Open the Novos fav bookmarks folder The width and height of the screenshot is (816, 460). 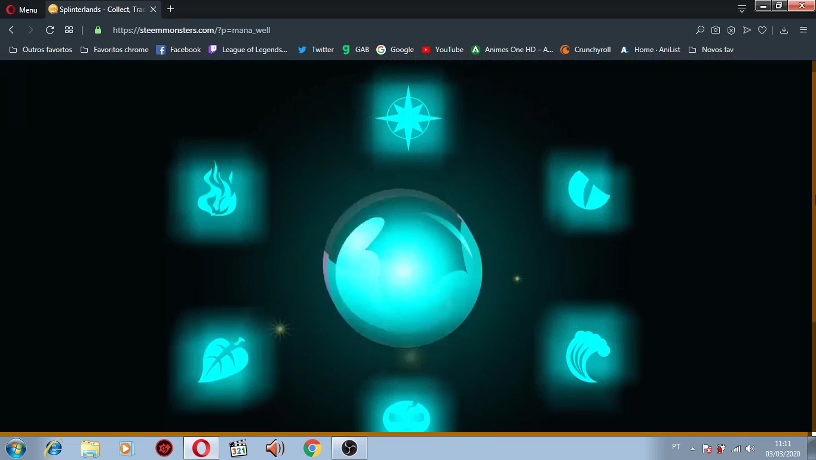point(711,49)
